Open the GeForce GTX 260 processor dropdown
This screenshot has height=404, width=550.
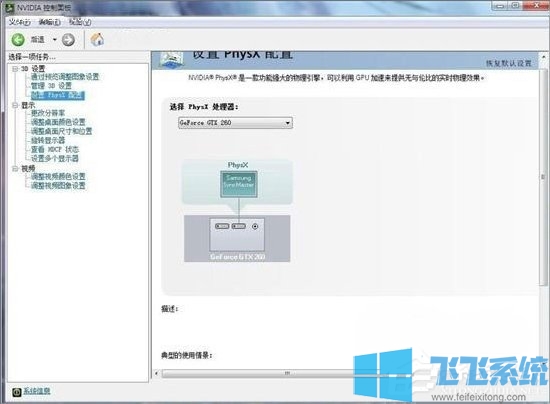pyautogui.click(x=235, y=123)
